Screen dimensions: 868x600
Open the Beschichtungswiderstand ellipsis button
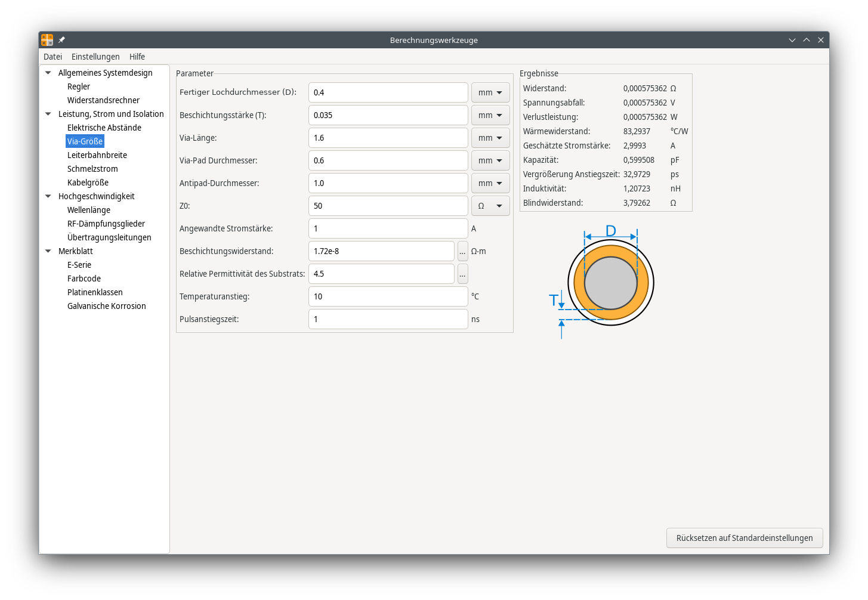[x=462, y=251]
